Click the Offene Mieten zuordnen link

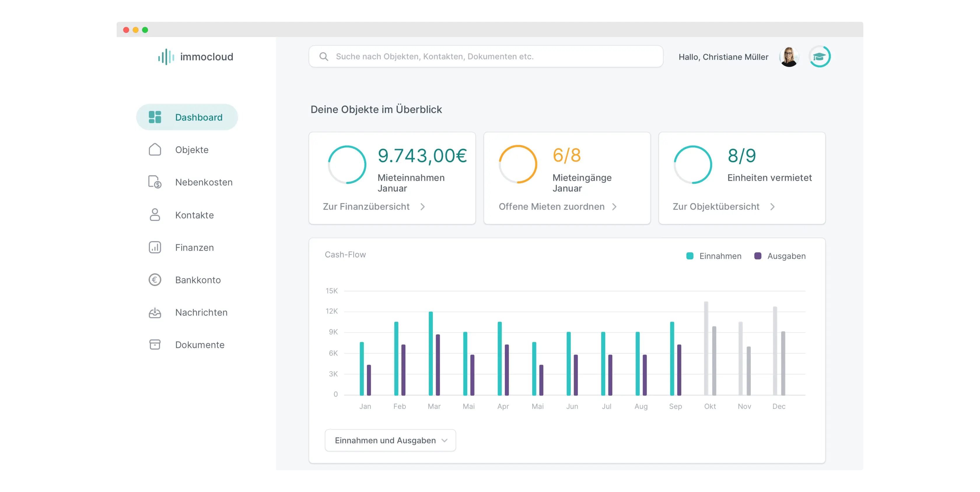[552, 206]
